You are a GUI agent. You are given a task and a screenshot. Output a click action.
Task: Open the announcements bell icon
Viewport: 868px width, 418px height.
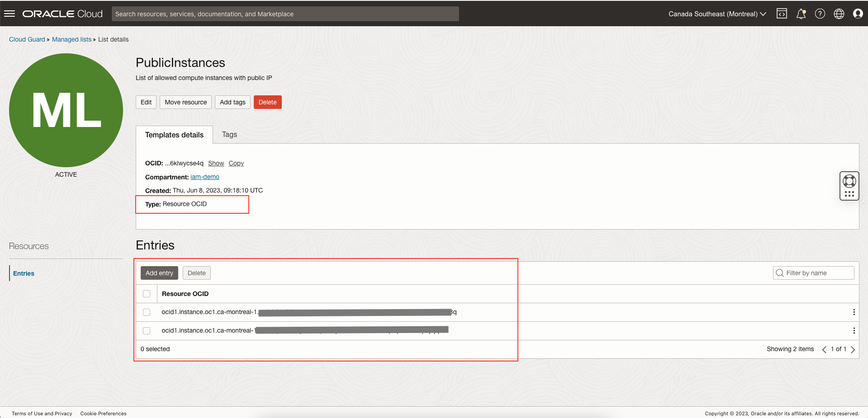pyautogui.click(x=801, y=14)
